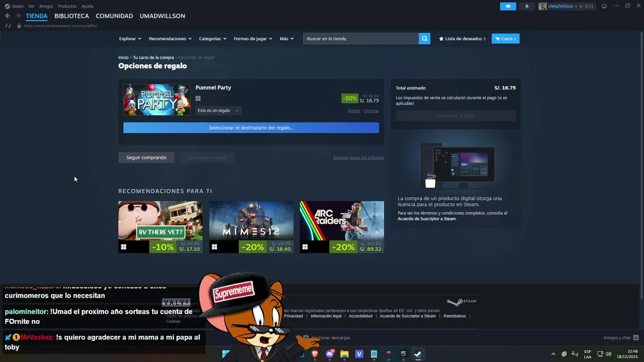644x362 pixels.
Task: Open the Ver menu
Action: pos(31,6)
